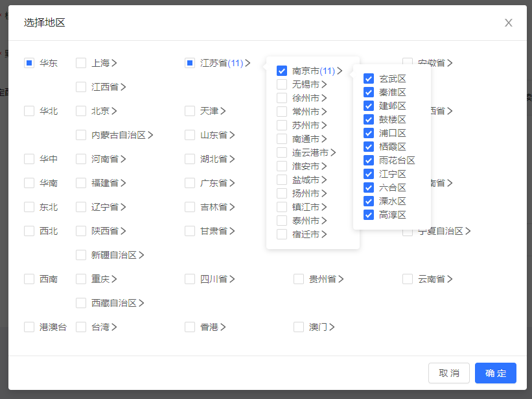Uncheck the 高淳区 checkbox
532x399 pixels.
click(369, 215)
